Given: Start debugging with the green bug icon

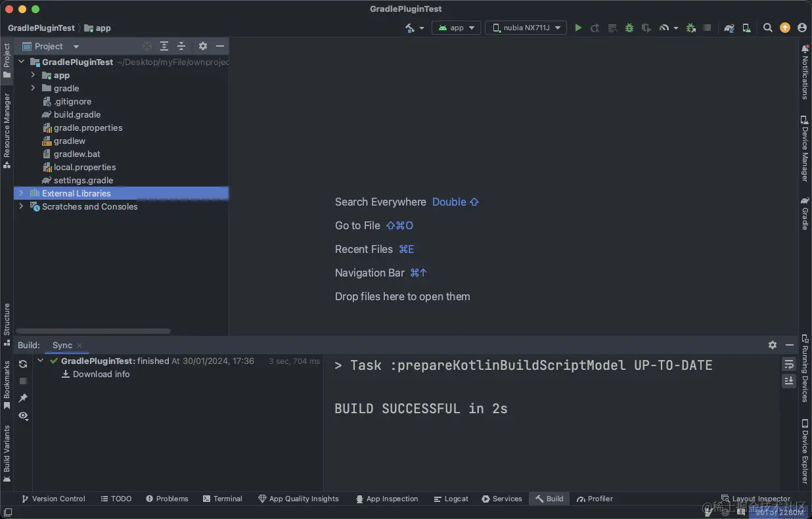Looking at the screenshot, I should (629, 28).
